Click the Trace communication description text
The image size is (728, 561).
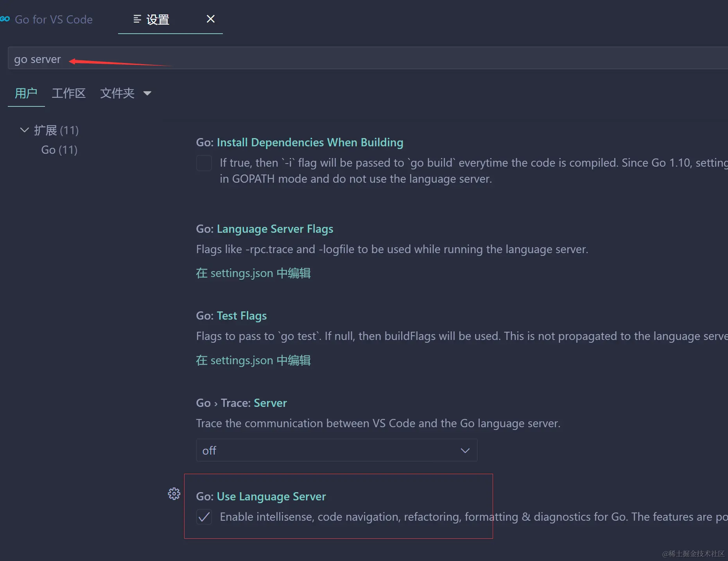point(378,423)
